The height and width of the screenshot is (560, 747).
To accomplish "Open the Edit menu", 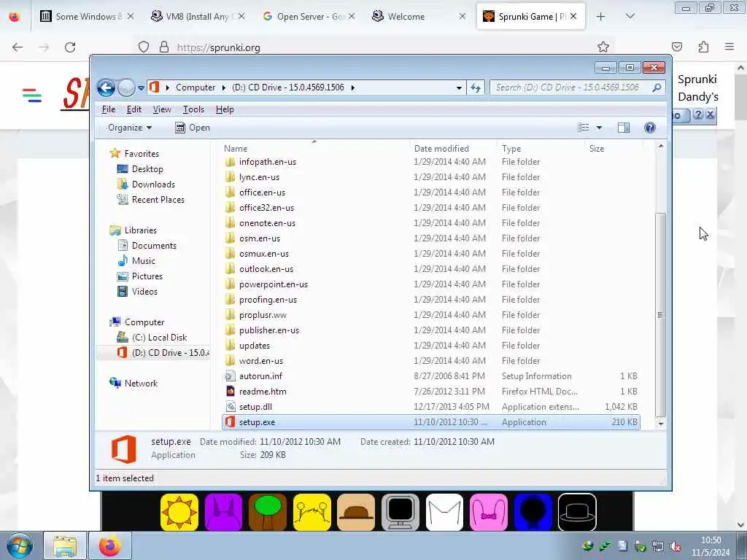I will (x=134, y=109).
